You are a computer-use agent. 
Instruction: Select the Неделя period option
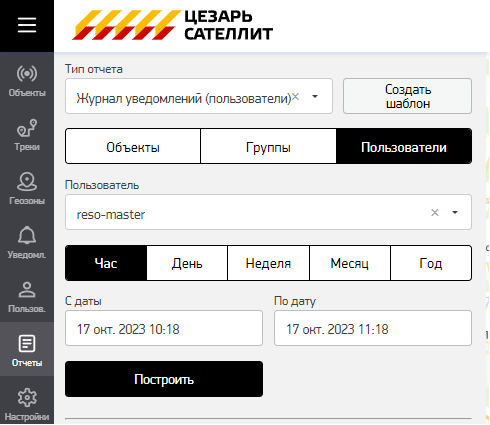pos(268,263)
